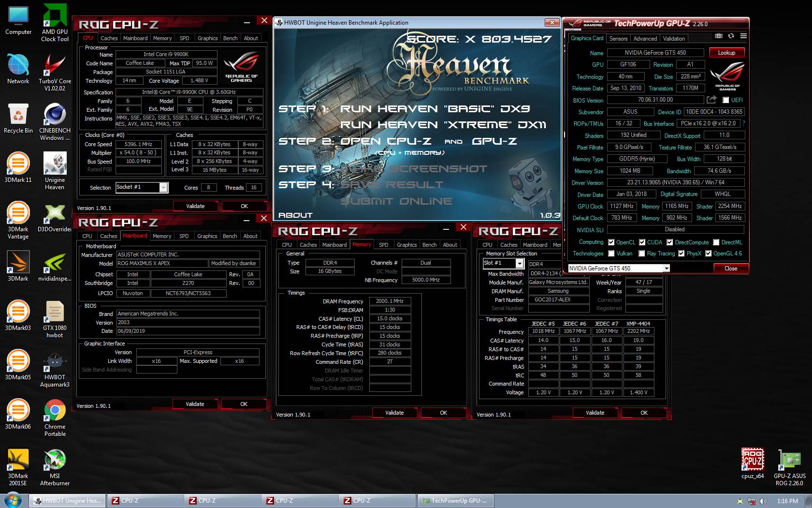Image resolution: width=812 pixels, height=508 pixels.
Task: Toggle the Vulkan checkbox
Action: point(611,254)
